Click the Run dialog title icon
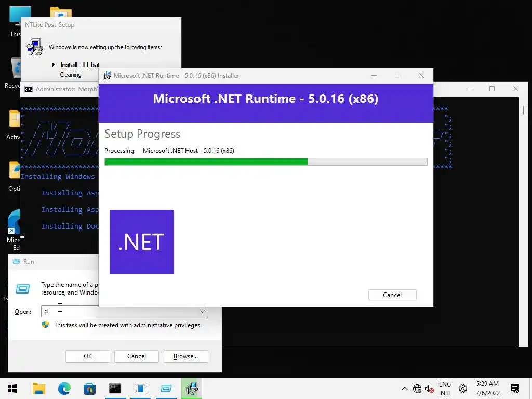 click(x=16, y=262)
